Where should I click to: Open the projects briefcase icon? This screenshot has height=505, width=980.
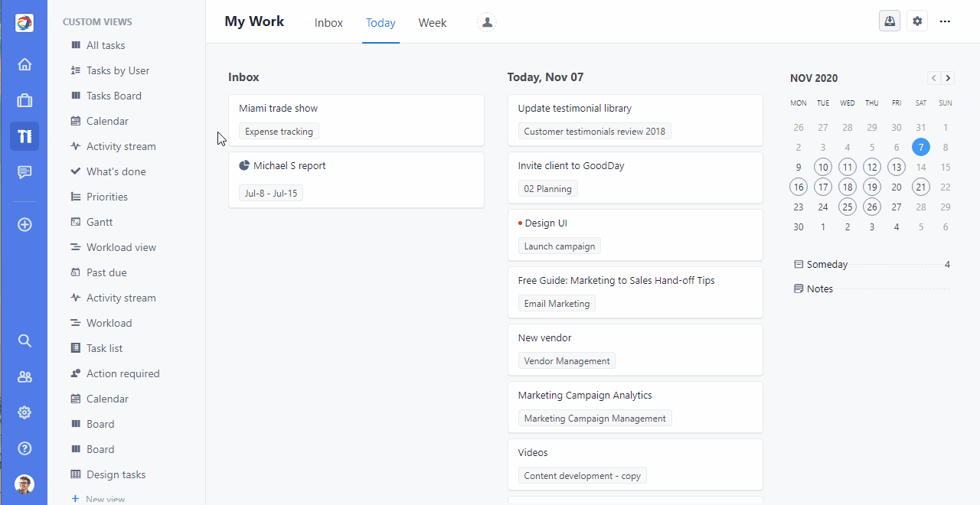coord(24,100)
